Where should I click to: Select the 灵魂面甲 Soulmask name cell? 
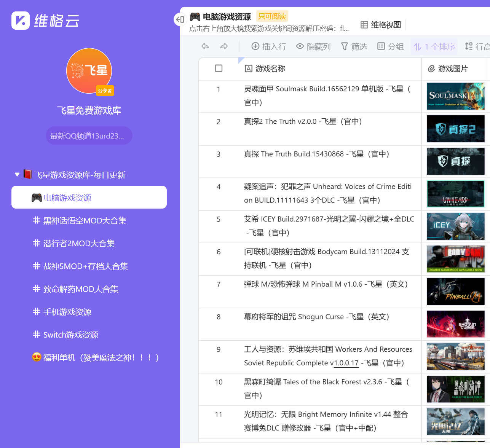pos(330,96)
